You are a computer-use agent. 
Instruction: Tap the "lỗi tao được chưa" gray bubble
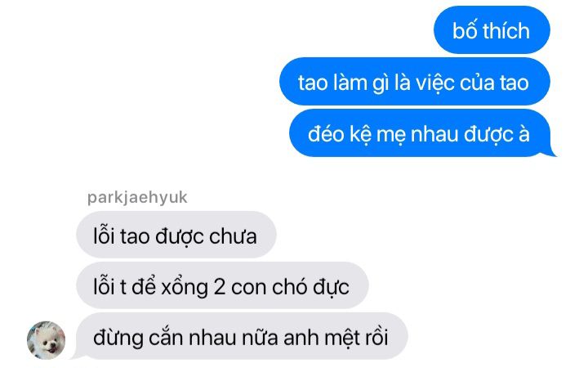176,235
